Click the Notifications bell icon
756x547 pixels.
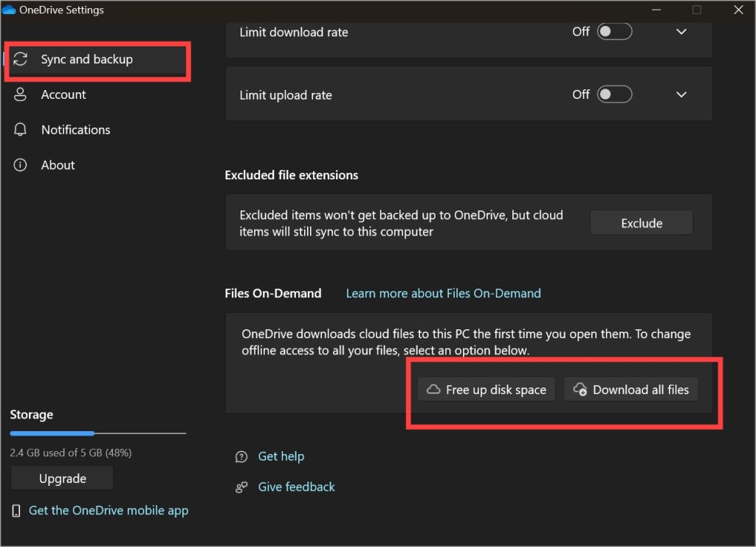[21, 130]
